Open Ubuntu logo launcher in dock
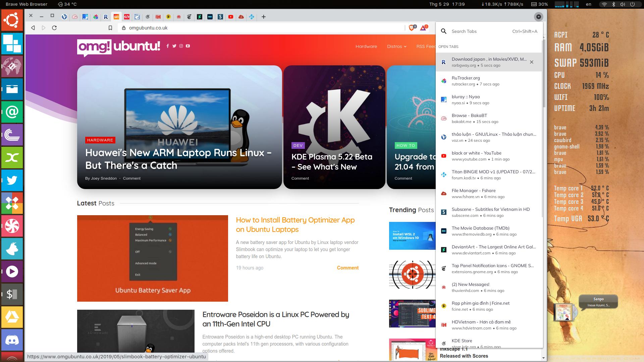The height and width of the screenshot is (362, 644). point(12,20)
